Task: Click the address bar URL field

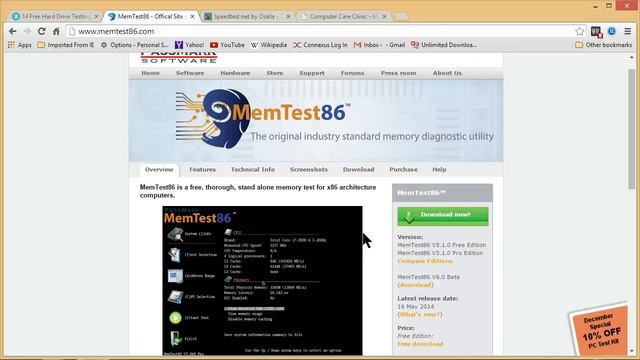Action: [320, 31]
